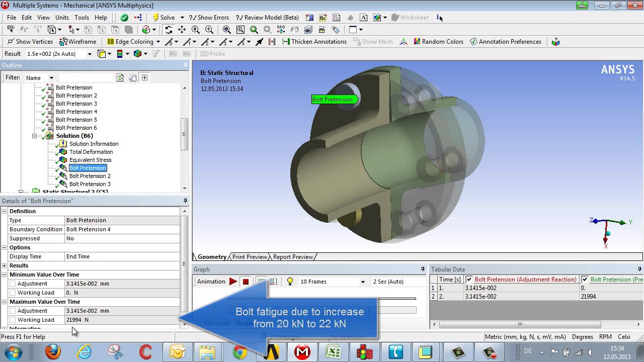Collapse the Definition section in Details
The height and width of the screenshot is (362, 644).
point(5,211)
